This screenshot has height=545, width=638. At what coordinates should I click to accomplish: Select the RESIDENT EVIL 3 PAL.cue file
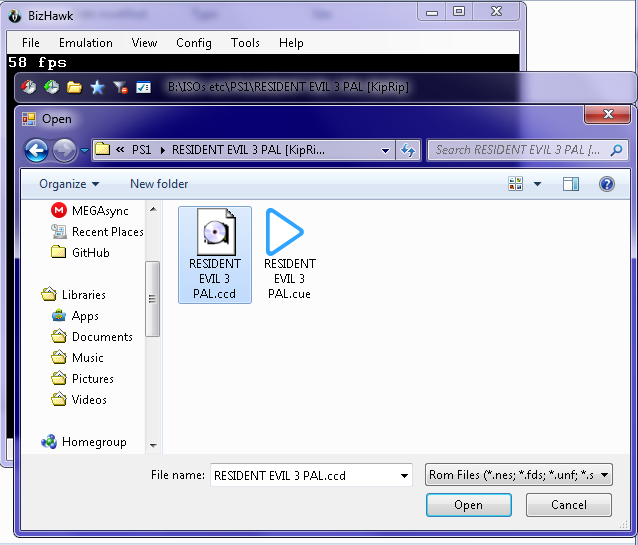coord(289,255)
